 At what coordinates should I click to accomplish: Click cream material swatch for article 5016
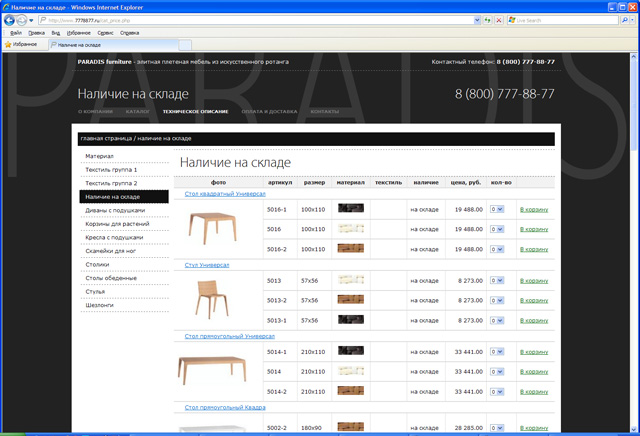pyautogui.click(x=351, y=228)
